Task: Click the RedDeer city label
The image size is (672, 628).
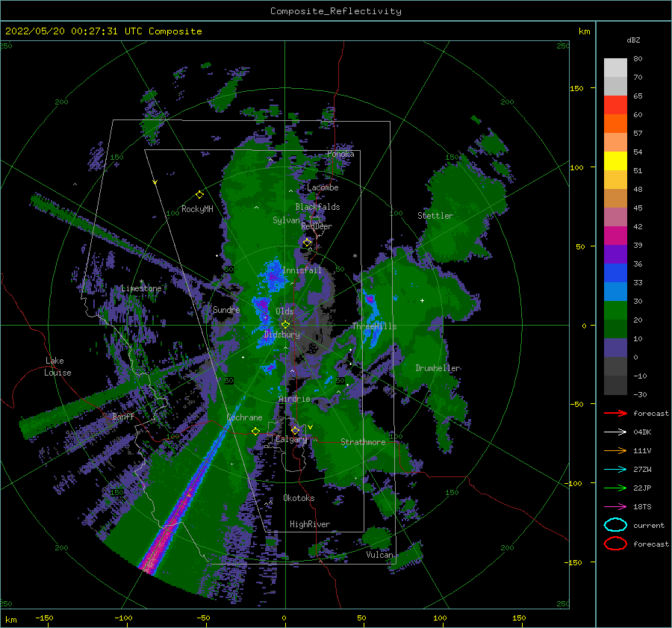Action: click(317, 226)
